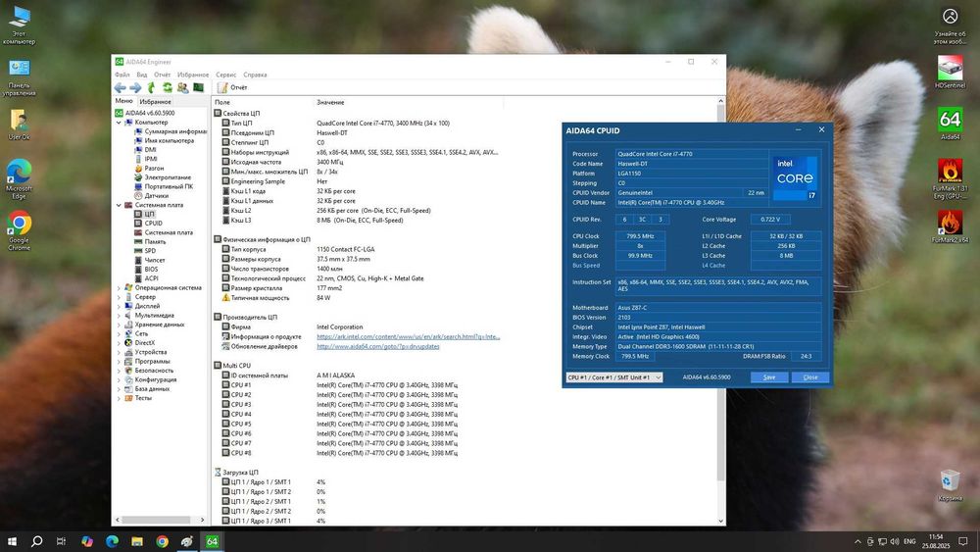Switch to the Избранное sidebar tab
This screenshot has width=980, height=552.
(x=155, y=101)
